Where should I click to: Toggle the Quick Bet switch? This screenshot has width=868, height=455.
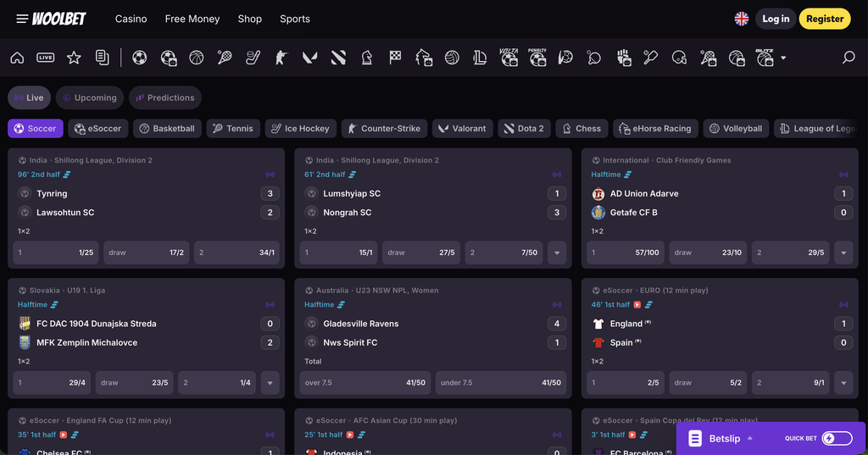click(837, 438)
